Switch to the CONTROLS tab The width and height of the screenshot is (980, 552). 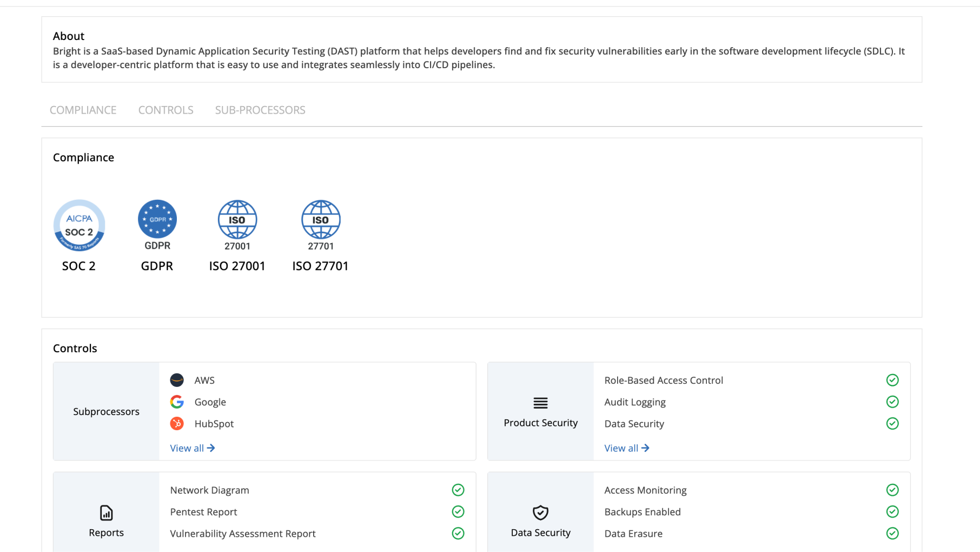(x=165, y=110)
